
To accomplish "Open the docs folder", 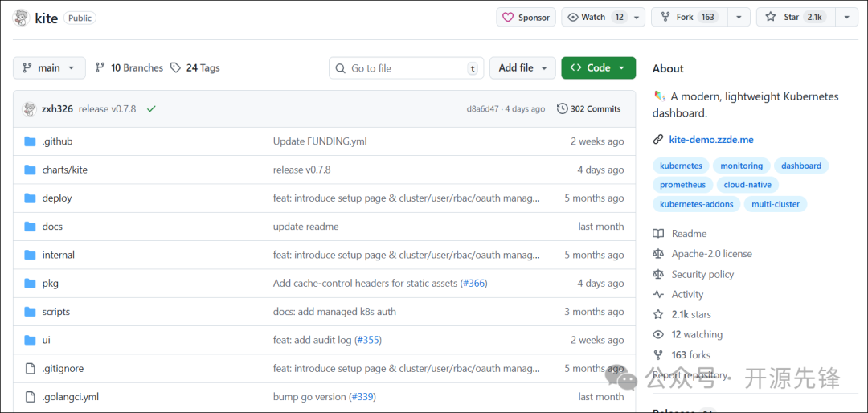I will tap(52, 227).
